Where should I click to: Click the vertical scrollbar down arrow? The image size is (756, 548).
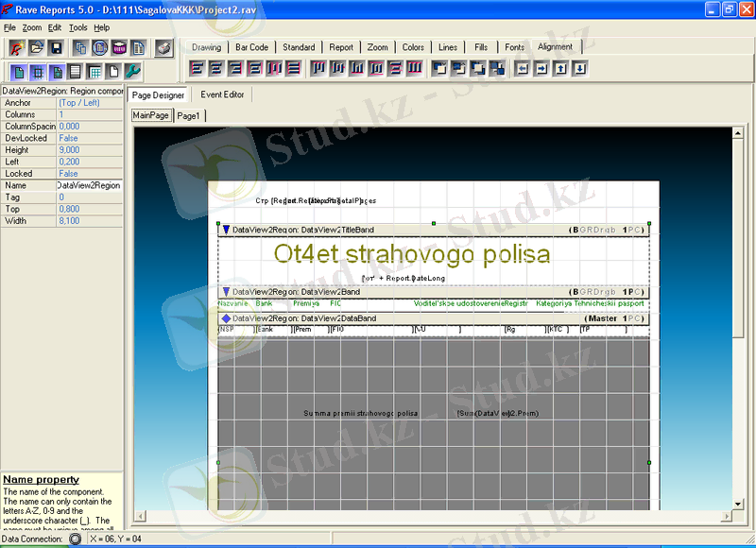point(738,505)
